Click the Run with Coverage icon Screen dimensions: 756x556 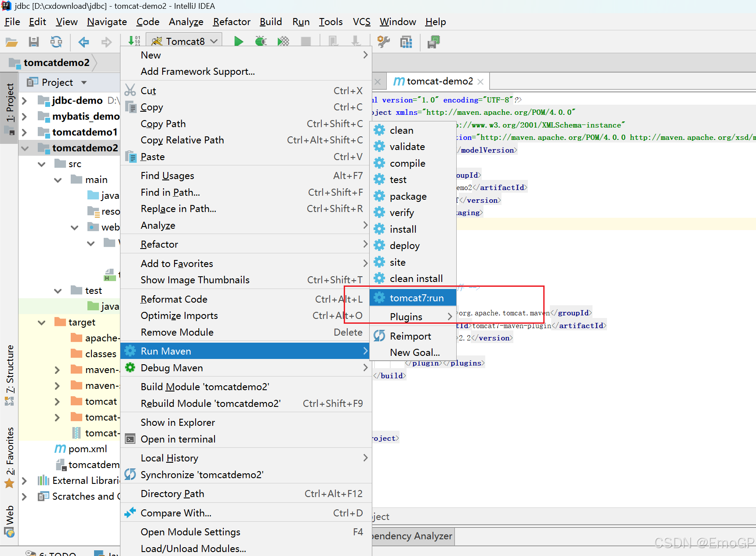pos(283,41)
